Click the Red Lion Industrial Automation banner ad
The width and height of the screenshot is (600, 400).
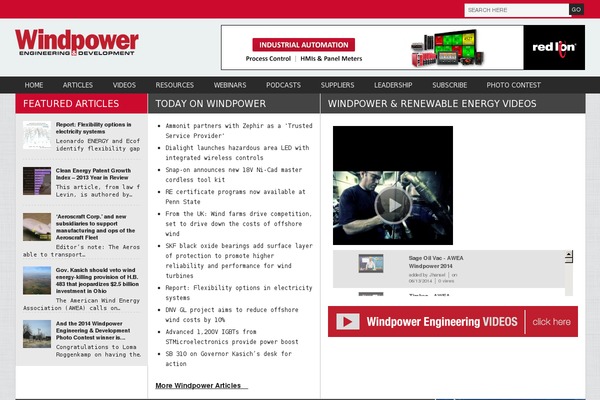[403, 47]
